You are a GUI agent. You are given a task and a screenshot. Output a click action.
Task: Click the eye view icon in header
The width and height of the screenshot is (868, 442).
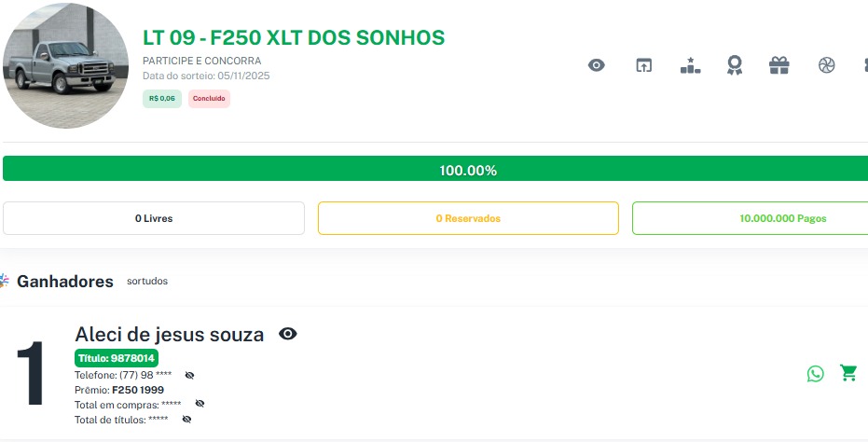tap(597, 65)
